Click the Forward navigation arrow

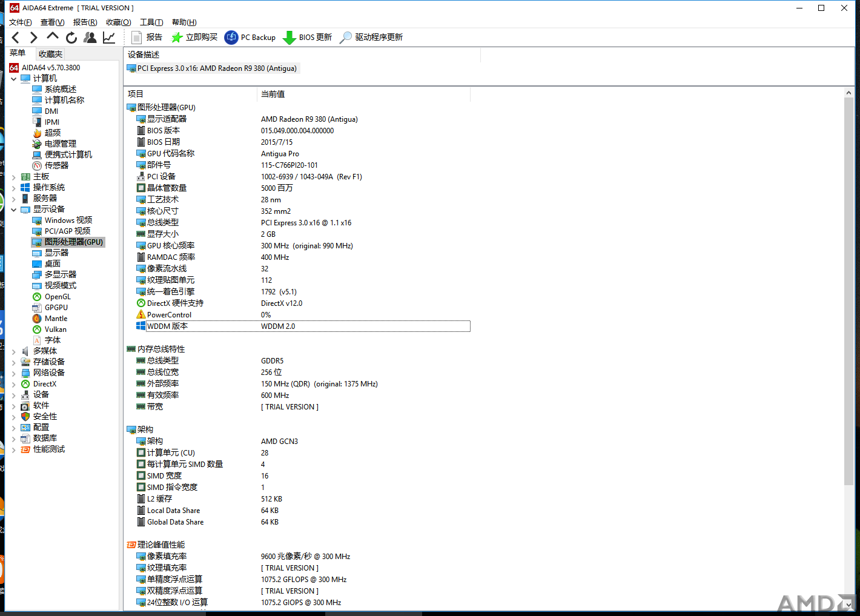pyautogui.click(x=34, y=38)
